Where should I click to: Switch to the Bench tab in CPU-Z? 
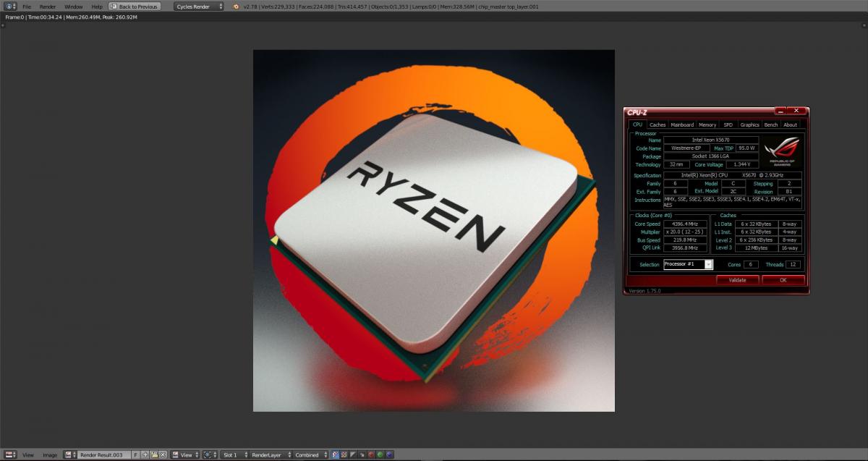[771, 124]
